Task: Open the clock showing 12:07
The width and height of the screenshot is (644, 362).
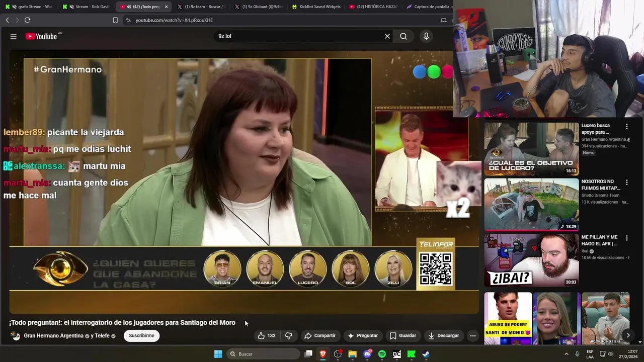Action: pyautogui.click(x=629, y=354)
